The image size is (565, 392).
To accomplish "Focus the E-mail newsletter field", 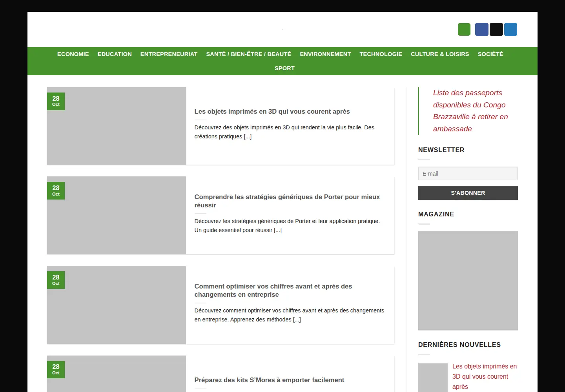I will point(468,174).
